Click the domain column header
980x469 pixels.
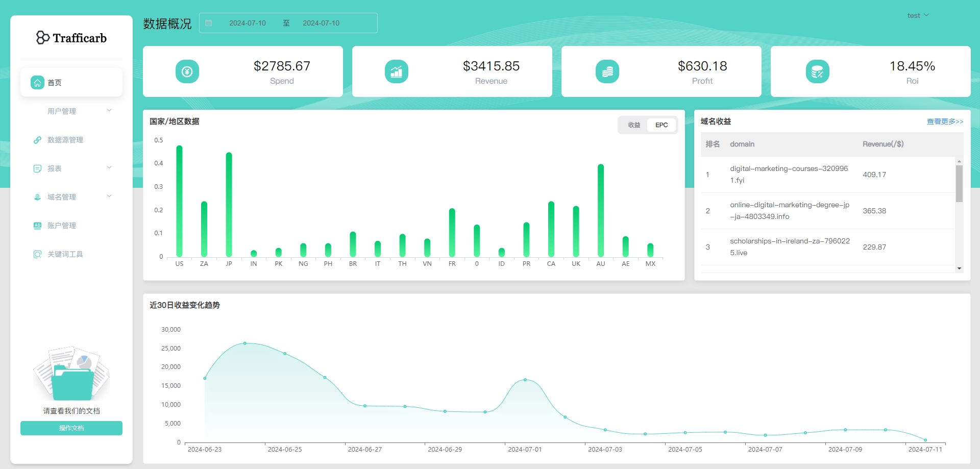click(742, 144)
